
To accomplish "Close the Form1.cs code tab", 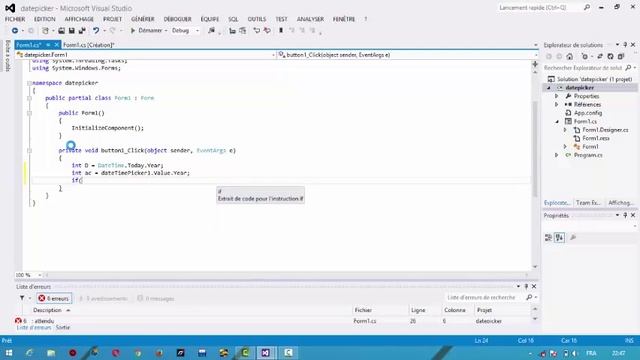I will [x=56, y=45].
